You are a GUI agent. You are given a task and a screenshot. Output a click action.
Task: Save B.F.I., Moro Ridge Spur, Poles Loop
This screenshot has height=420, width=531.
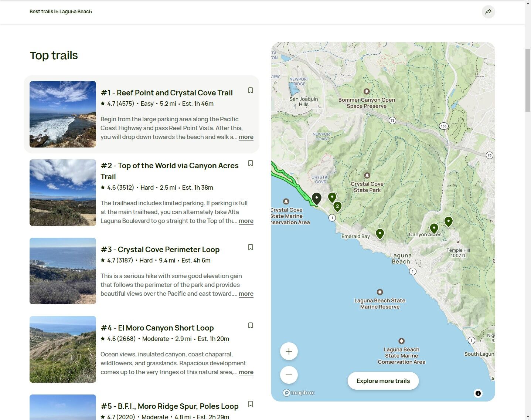(x=251, y=404)
